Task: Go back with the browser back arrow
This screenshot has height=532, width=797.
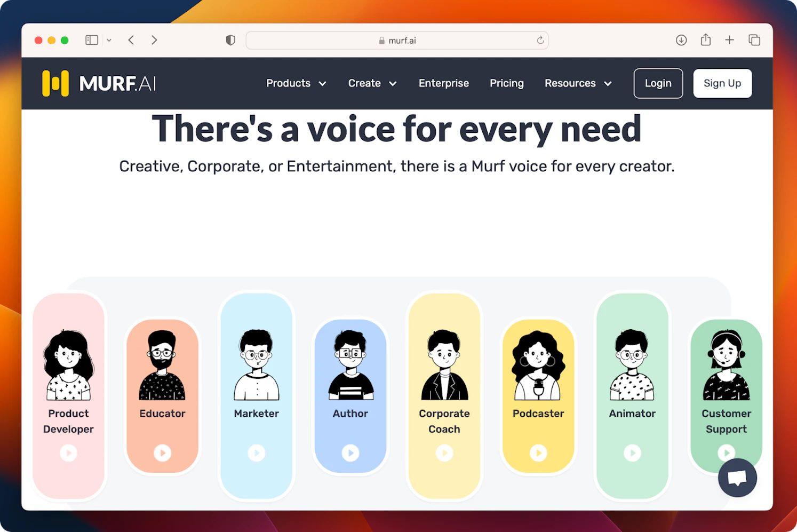Action: point(131,40)
